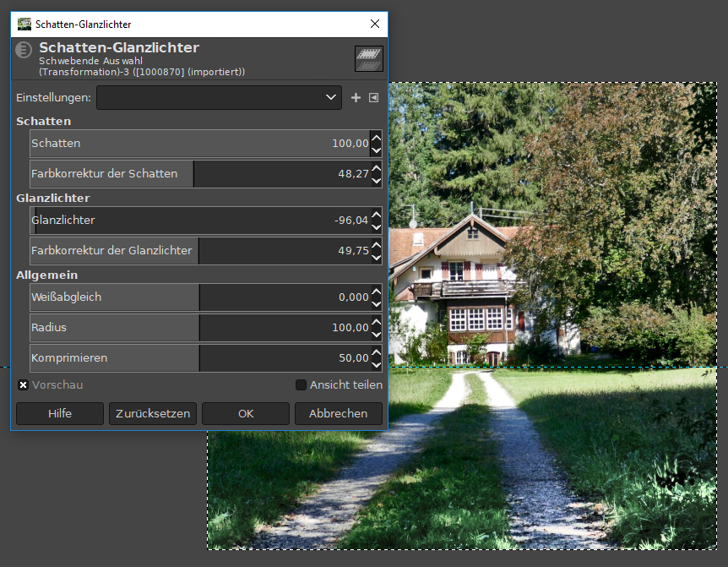Increase Komprimieren value with up arrow
This screenshot has width=728, height=567.
[x=377, y=352]
